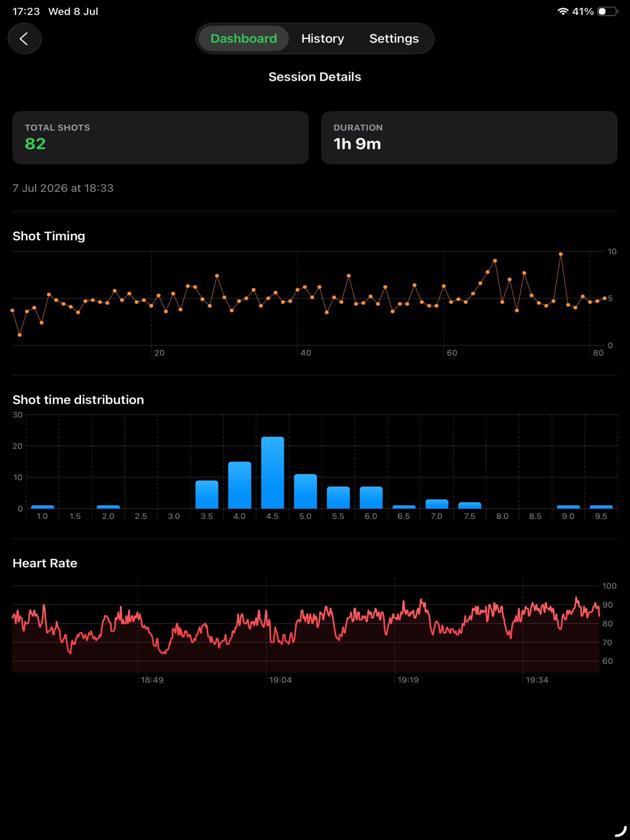Tap the tallest 4.5 distribution bar
This screenshot has width=630, height=840.
(273, 472)
